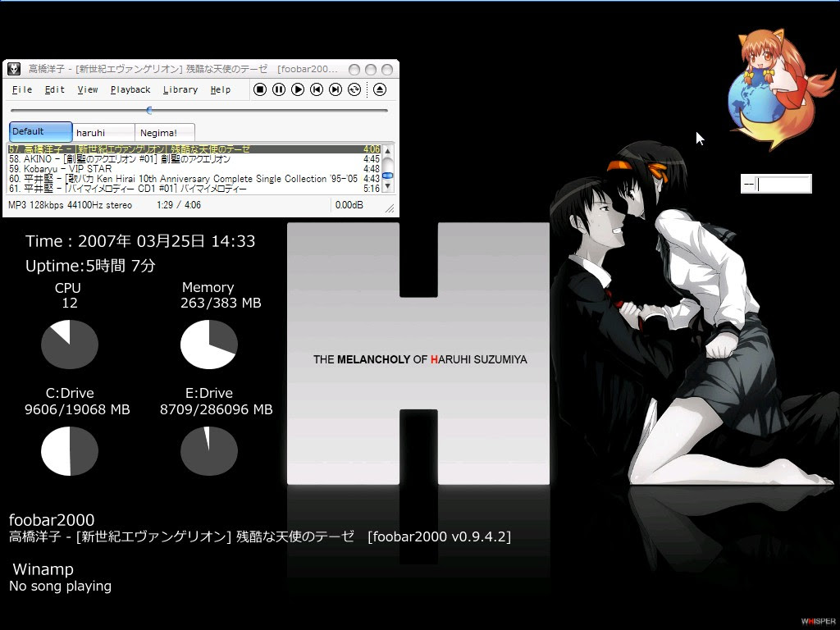Skip to the next track

pos(336,89)
